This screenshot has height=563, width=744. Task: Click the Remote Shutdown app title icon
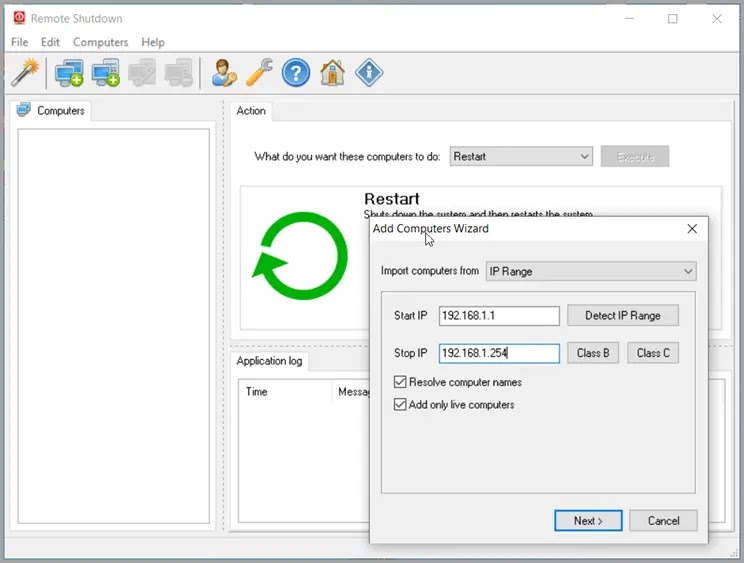[19, 18]
